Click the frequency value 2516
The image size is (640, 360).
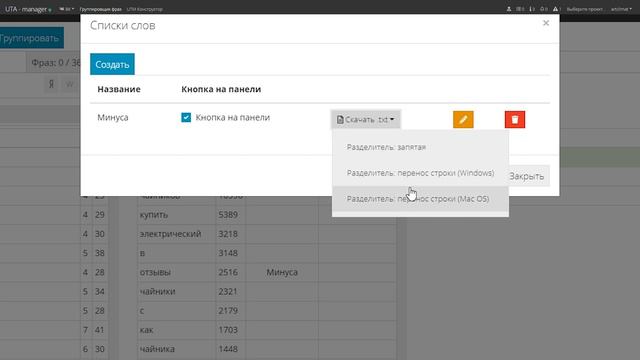pyautogui.click(x=228, y=272)
